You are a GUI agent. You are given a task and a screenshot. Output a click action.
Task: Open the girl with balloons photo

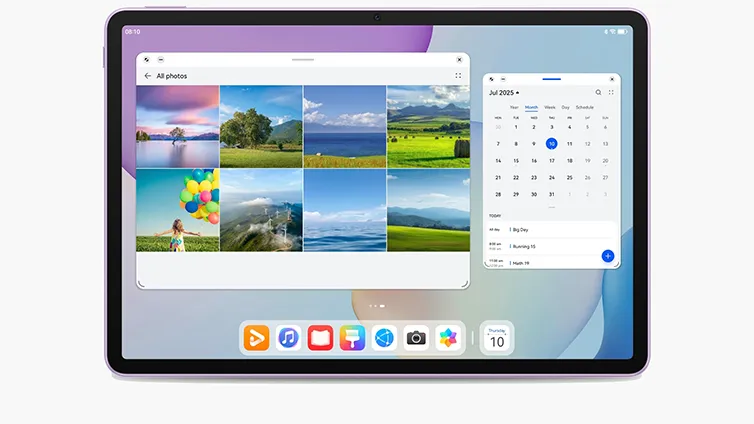coord(177,210)
